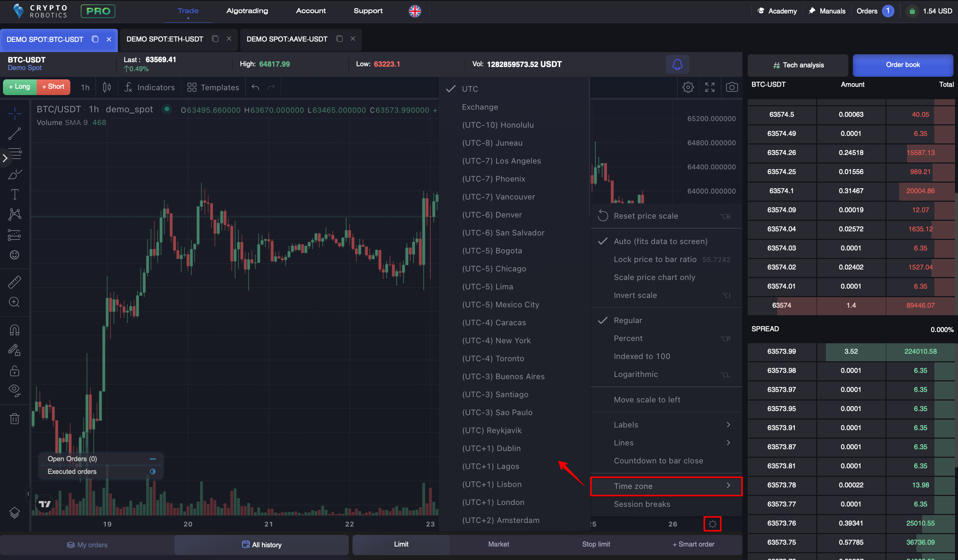Open candlestick chart style selector
Viewport: 958px width, 560px height.
pos(107,88)
